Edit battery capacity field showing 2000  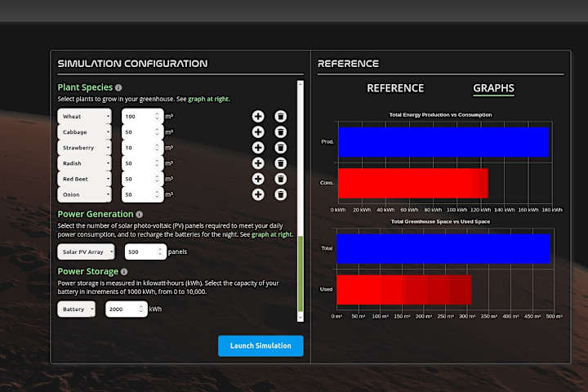tap(127, 309)
